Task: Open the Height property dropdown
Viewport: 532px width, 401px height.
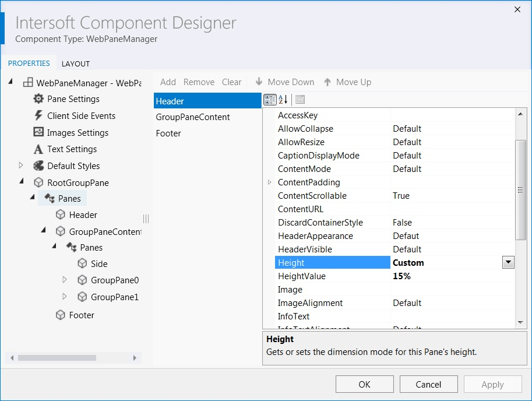Action: (508, 262)
